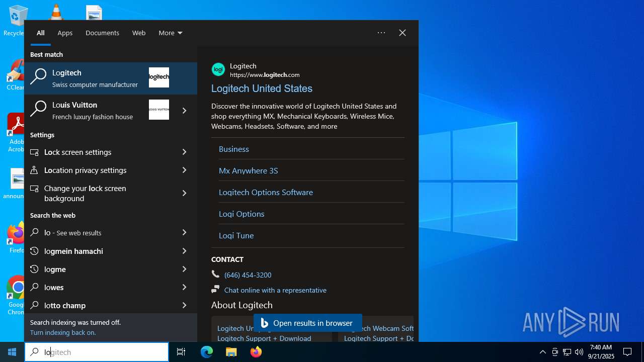Viewport: 644px width, 362px height.
Task: Expand Change your lock screen background chevron
Action: pyautogui.click(x=184, y=193)
